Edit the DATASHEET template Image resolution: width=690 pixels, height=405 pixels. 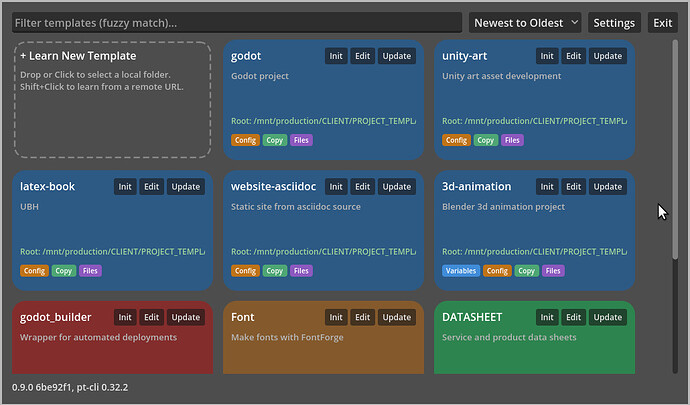pos(573,317)
